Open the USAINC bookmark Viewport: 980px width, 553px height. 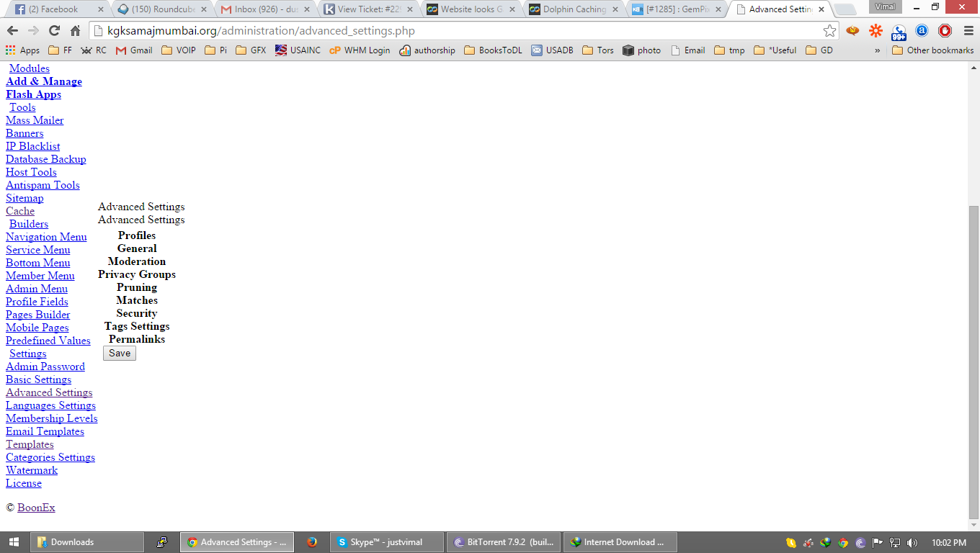pyautogui.click(x=298, y=50)
